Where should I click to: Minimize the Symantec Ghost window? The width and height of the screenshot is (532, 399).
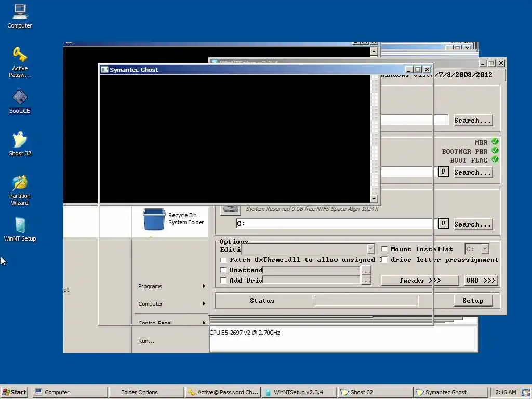(409, 70)
